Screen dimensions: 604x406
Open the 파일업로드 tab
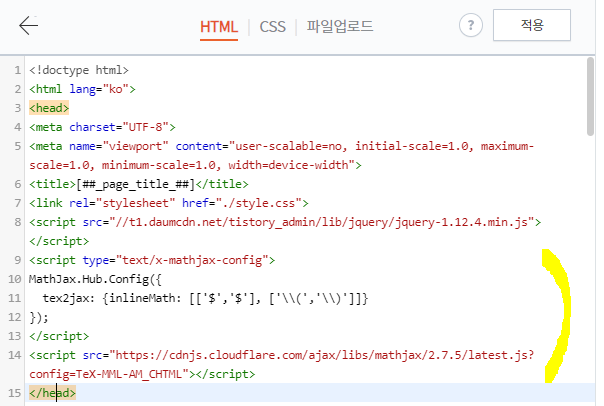(339, 26)
